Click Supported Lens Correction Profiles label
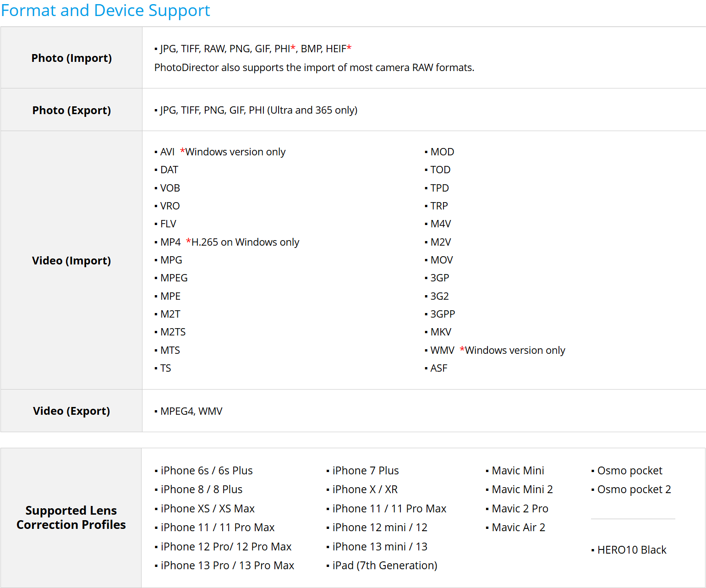This screenshot has height=588, width=706. (71, 518)
